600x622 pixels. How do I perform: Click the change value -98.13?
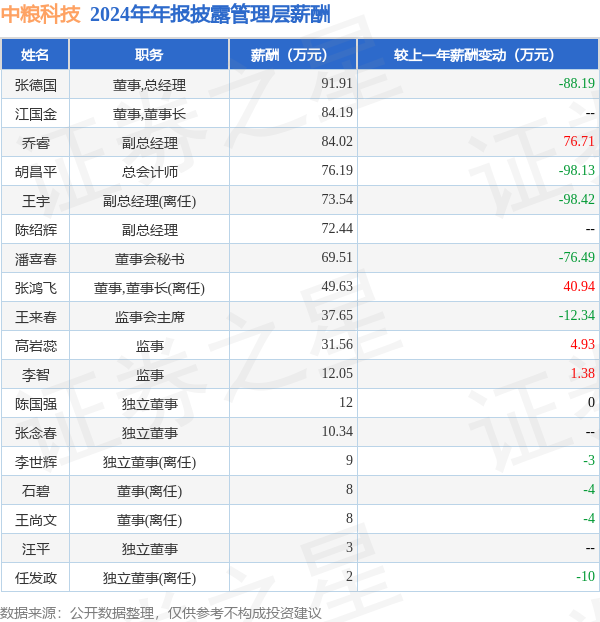pos(577,170)
